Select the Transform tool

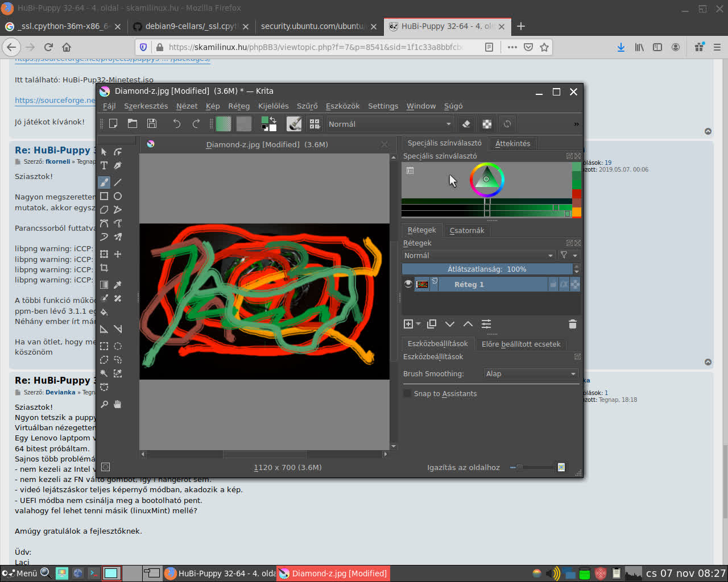tap(104, 254)
